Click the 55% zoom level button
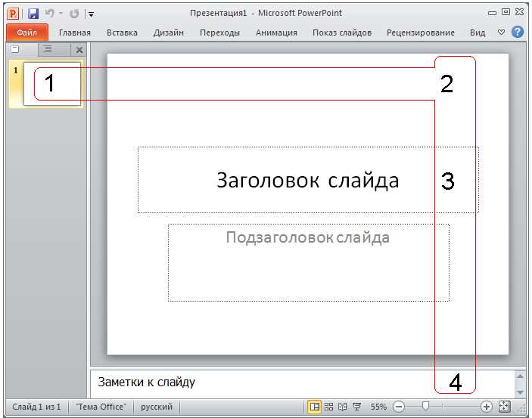532x418 pixels. coord(379,407)
